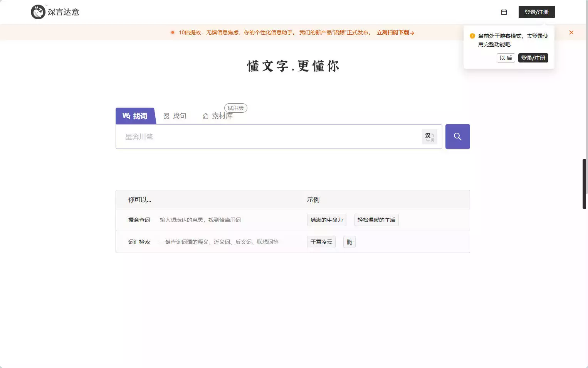Dismiss popup with 以后 button
The height and width of the screenshot is (368, 588).
[506, 58]
